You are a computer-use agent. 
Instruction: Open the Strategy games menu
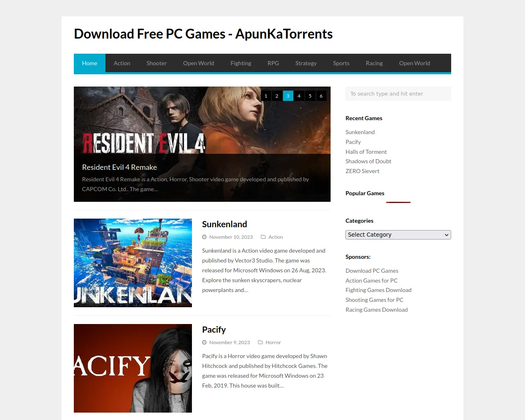(x=306, y=63)
